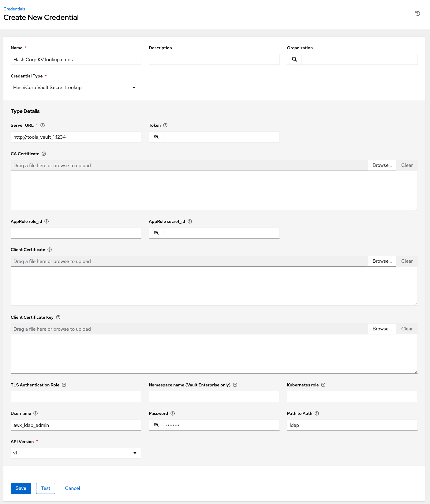Viewport: 430px width, 504px height.
Task: Click the Password input field
Action: tap(222, 425)
